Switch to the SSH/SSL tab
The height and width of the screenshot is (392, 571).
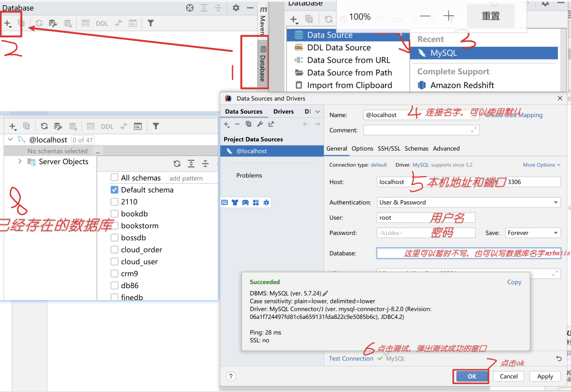click(x=389, y=149)
